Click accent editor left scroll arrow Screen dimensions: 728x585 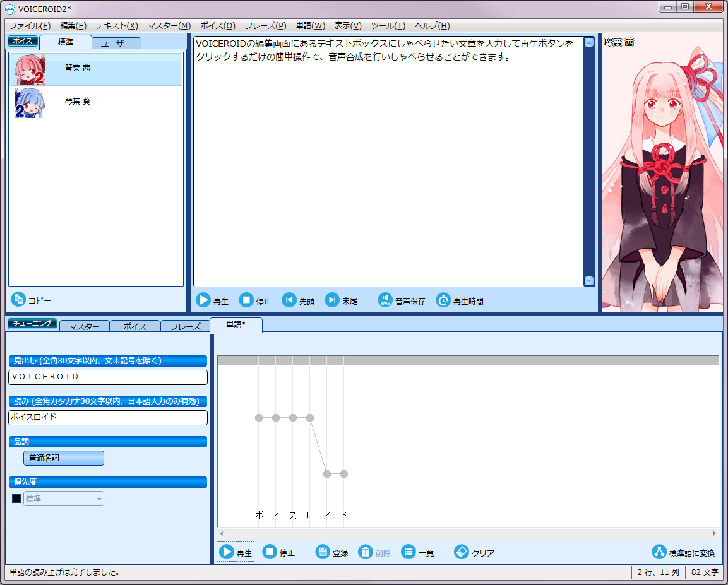tap(222, 533)
